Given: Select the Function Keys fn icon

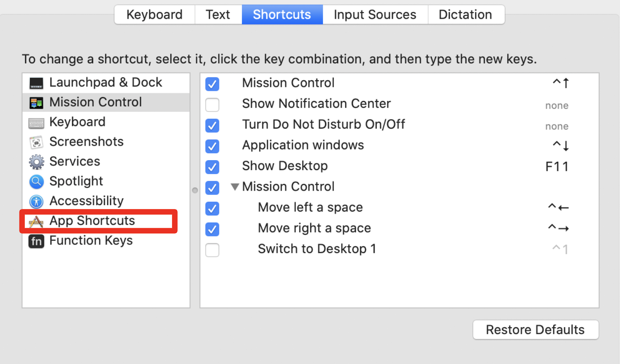Looking at the screenshot, I should click(36, 241).
